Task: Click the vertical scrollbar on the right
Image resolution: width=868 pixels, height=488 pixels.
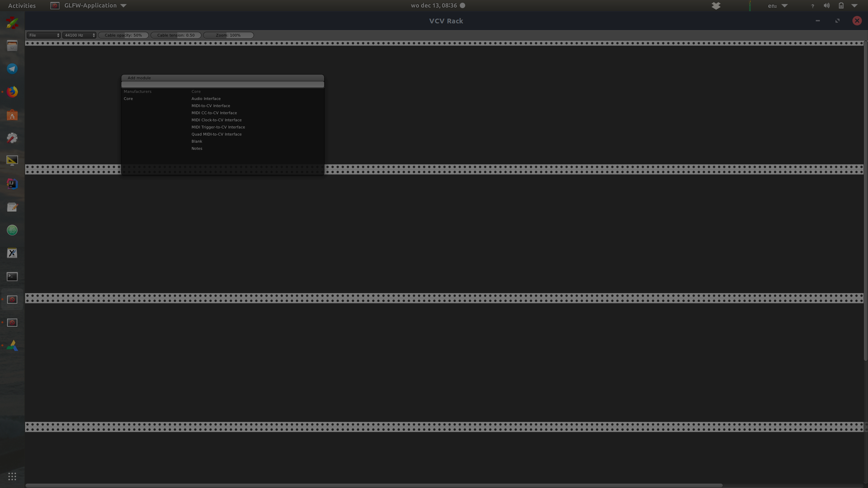Action: (x=866, y=202)
